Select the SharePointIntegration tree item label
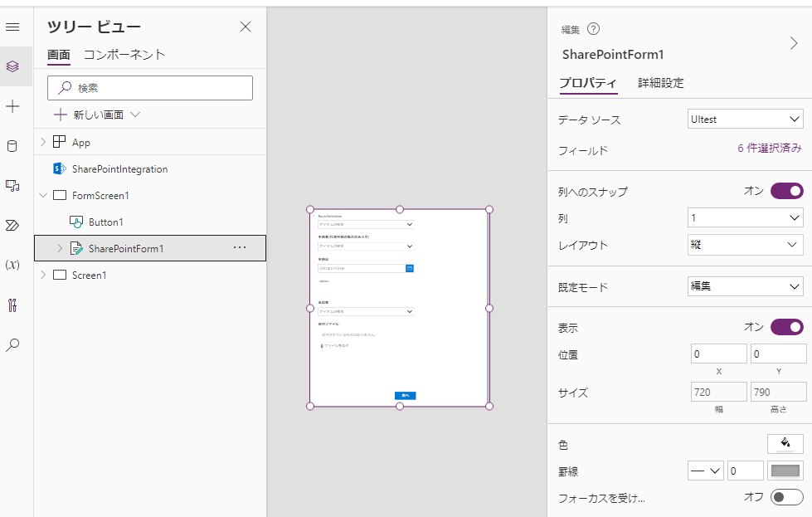This screenshot has height=517, width=812. click(119, 169)
